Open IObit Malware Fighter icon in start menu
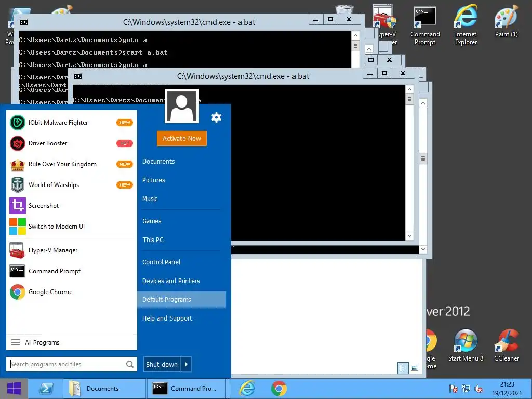 click(17, 123)
